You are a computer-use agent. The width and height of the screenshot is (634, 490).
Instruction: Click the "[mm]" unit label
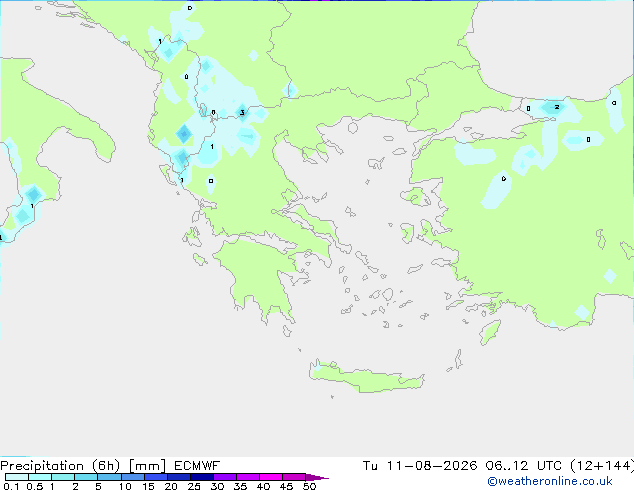pyautogui.click(x=147, y=466)
